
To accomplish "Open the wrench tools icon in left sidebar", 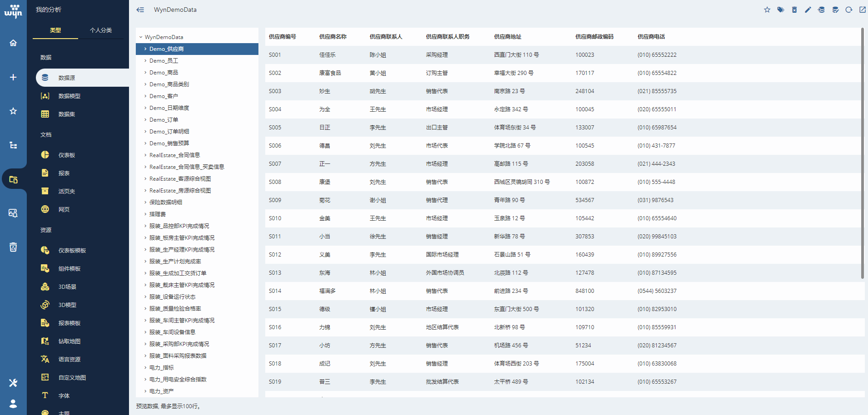I will click(x=13, y=383).
